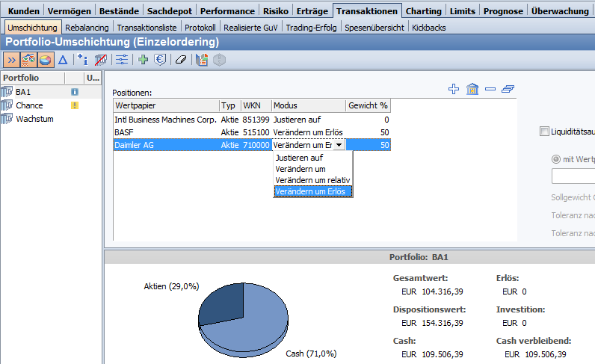This screenshot has height=364, width=595.
Task: Click the bank building icon above positions
Action: (472, 90)
